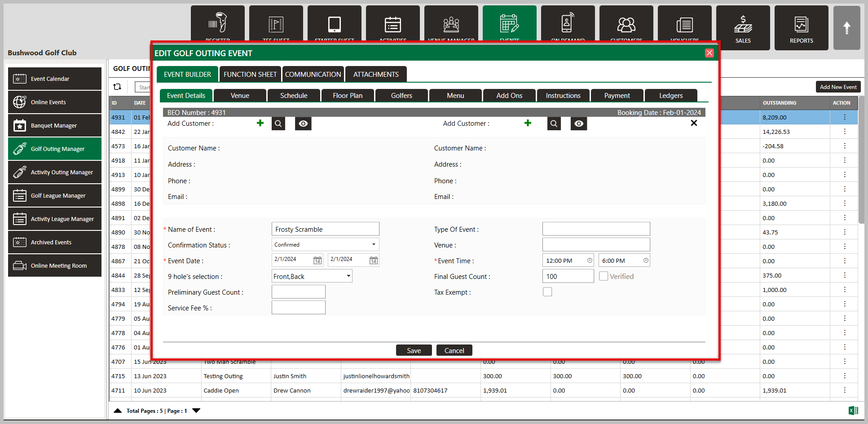Click the search icon for right Add Customer

[x=554, y=124]
